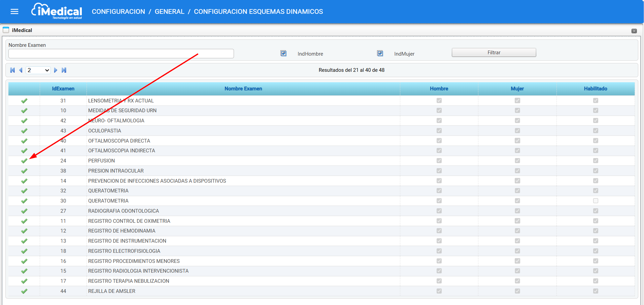The width and height of the screenshot is (644, 305).
Task: Go to previous results page
Action: 21,70
